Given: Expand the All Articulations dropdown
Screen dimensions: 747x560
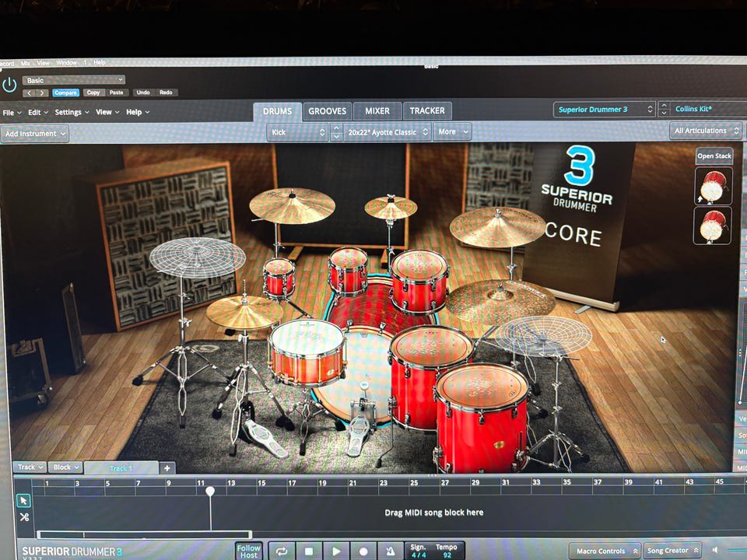Looking at the screenshot, I should point(705,131).
